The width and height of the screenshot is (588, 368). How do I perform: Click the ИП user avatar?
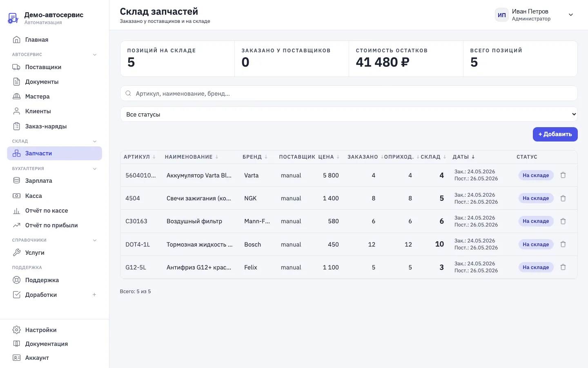coord(502,15)
